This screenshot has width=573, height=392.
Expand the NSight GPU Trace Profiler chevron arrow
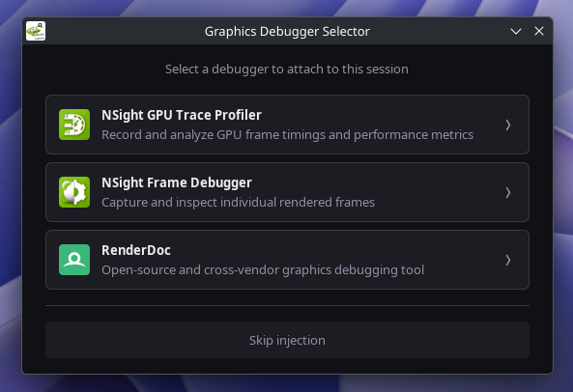(508, 125)
